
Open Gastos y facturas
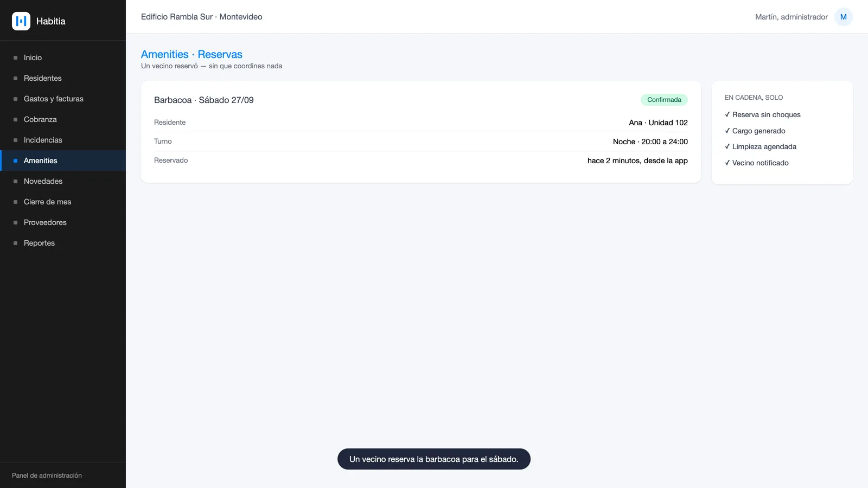coord(63,99)
